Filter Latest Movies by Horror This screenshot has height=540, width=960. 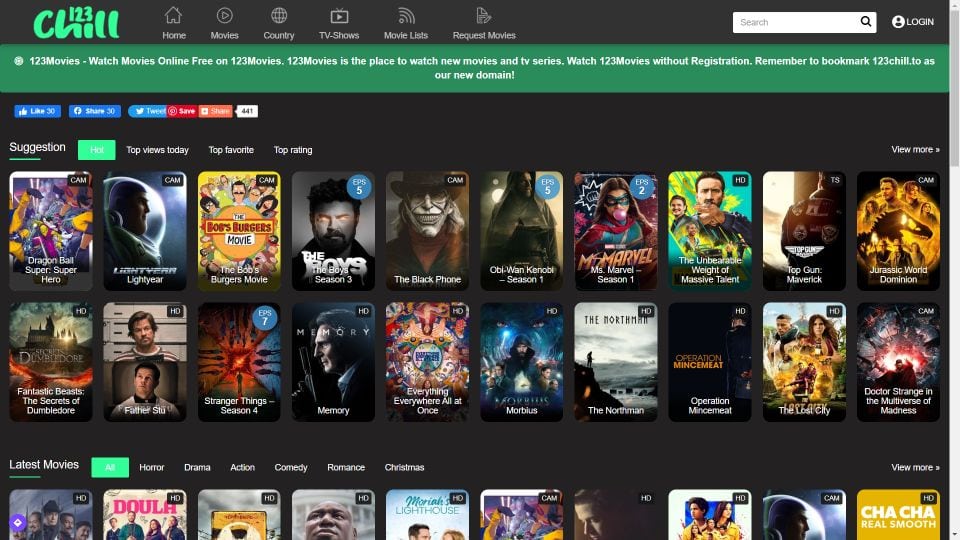click(x=152, y=467)
